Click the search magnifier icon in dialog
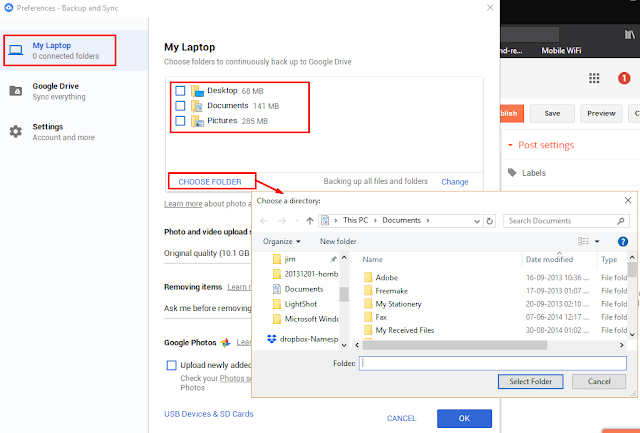640x433 pixels. coord(620,221)
